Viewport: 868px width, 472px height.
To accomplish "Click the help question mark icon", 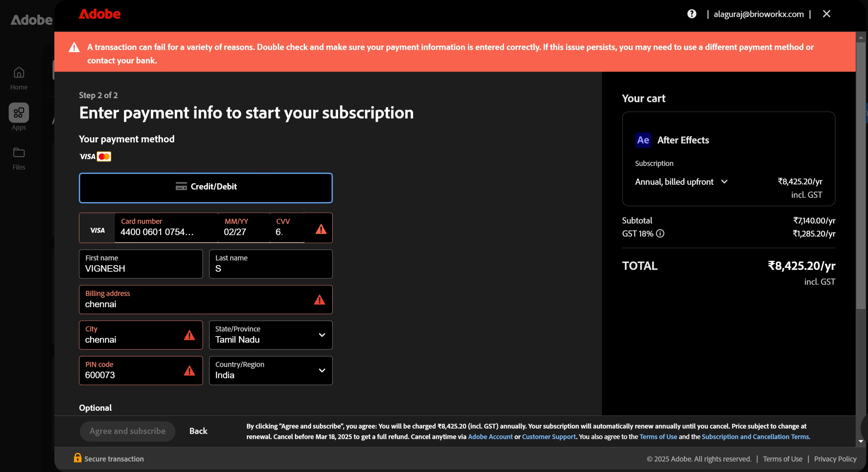I will (692, 14).
